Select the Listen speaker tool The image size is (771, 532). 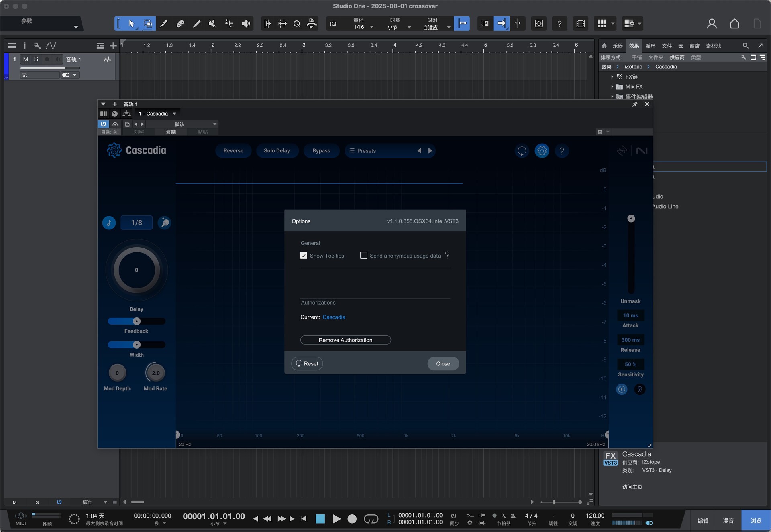tap(246, 24)
